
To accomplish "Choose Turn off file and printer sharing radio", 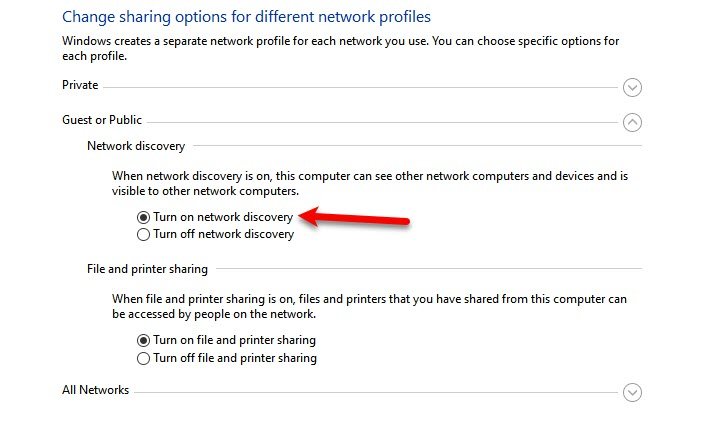I will (x=144, y=358).
